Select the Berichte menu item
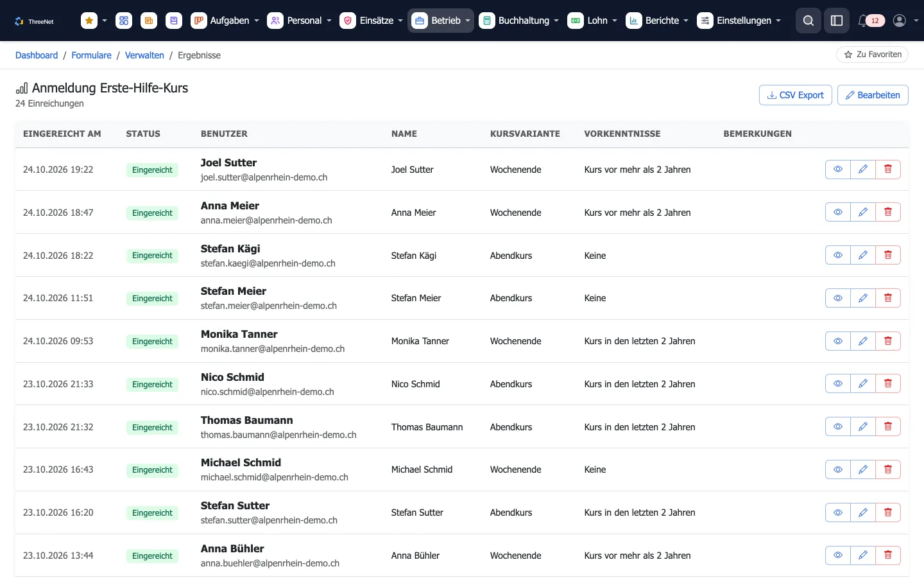Image resolution: width=924 pixels, height=578 pixels. 657,21
